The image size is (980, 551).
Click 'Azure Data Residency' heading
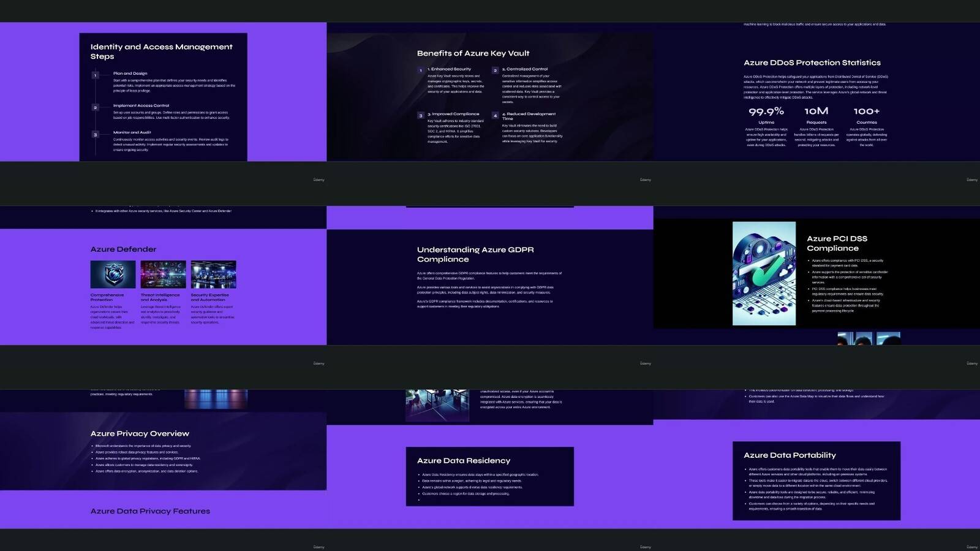[464, 461]
